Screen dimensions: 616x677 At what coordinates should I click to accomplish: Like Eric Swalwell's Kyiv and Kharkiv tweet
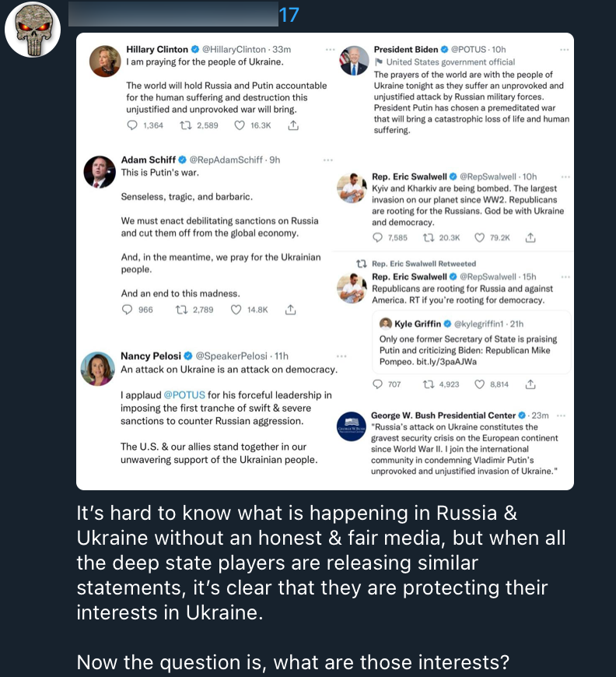pyautogui.click(x=480, y=237)
